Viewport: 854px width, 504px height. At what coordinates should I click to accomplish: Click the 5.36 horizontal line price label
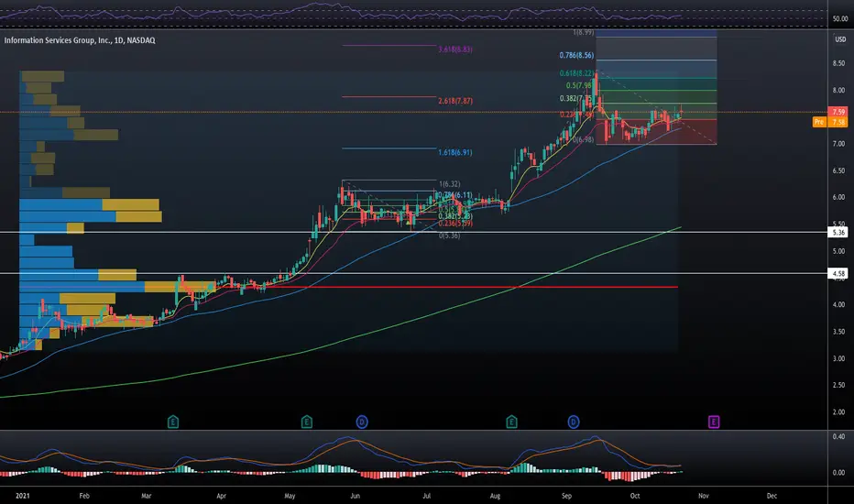pos(838,232)
